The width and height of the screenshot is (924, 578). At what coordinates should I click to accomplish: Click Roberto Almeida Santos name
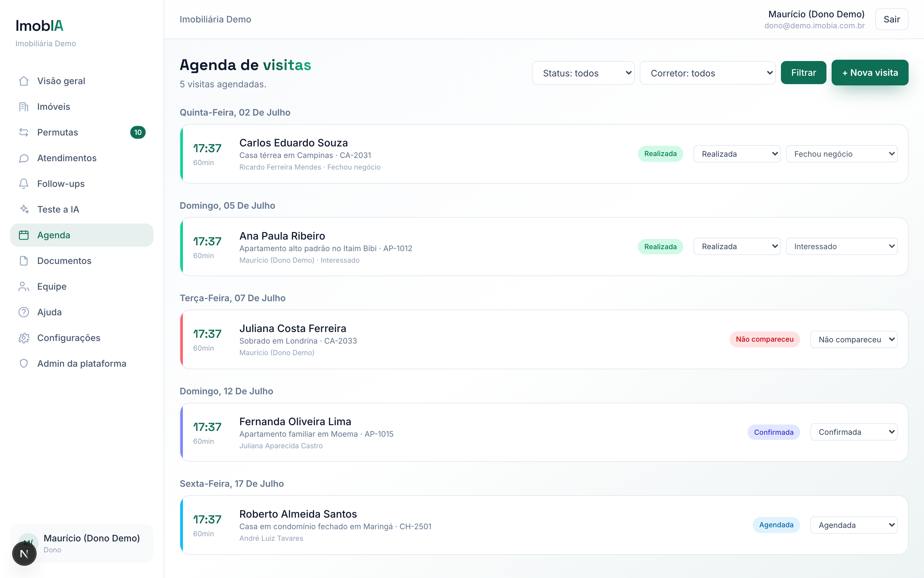click(298, 514)
